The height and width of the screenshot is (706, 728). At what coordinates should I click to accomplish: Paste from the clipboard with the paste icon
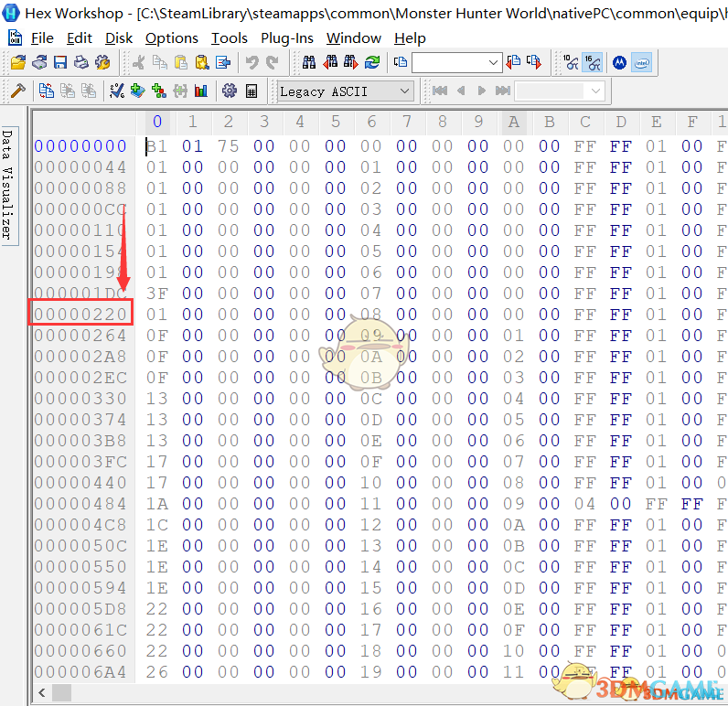coord(180,62)
